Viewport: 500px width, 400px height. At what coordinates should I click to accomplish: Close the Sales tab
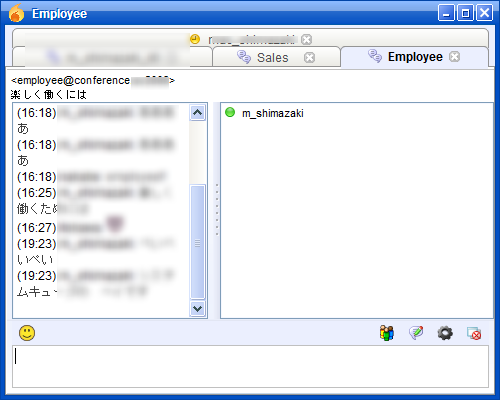310,58
